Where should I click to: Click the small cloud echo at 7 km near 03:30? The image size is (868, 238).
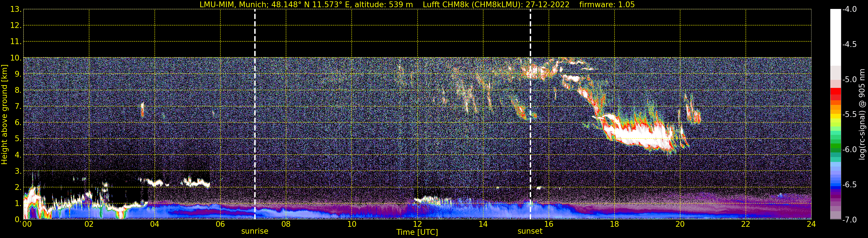coord(142,109)
